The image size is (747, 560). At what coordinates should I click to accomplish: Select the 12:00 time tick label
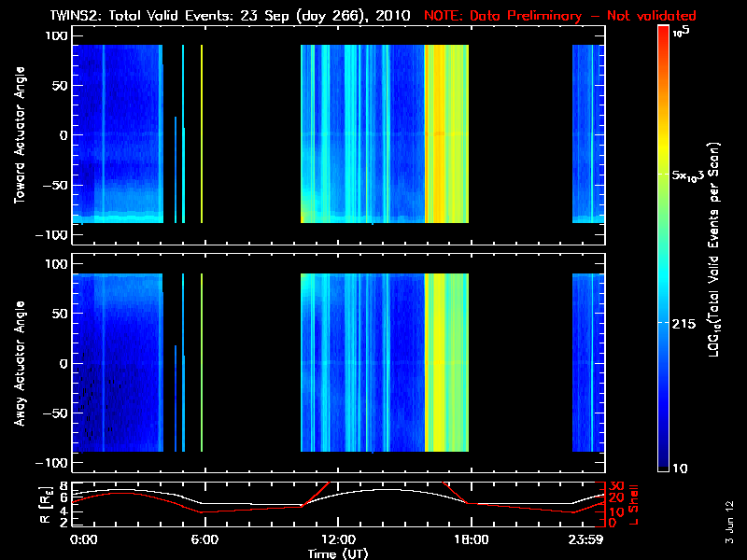coord(337,539)
